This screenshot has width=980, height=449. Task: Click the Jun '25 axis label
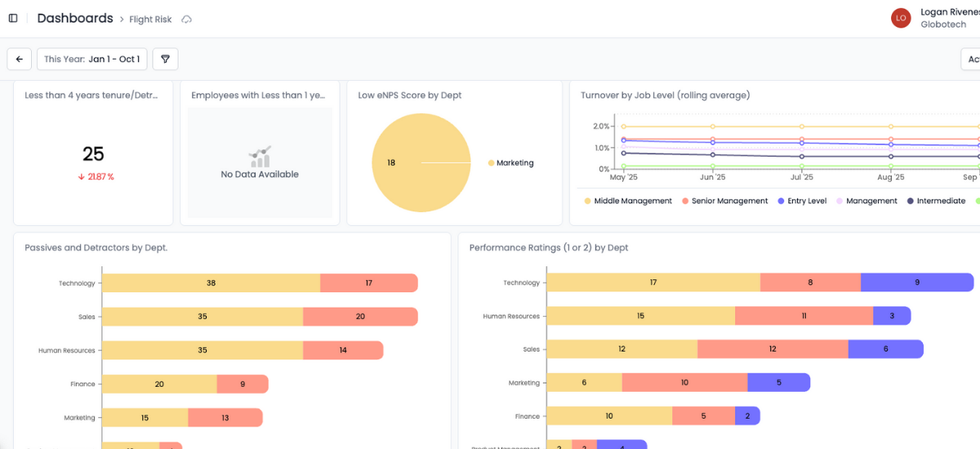[x=712, y=177]
